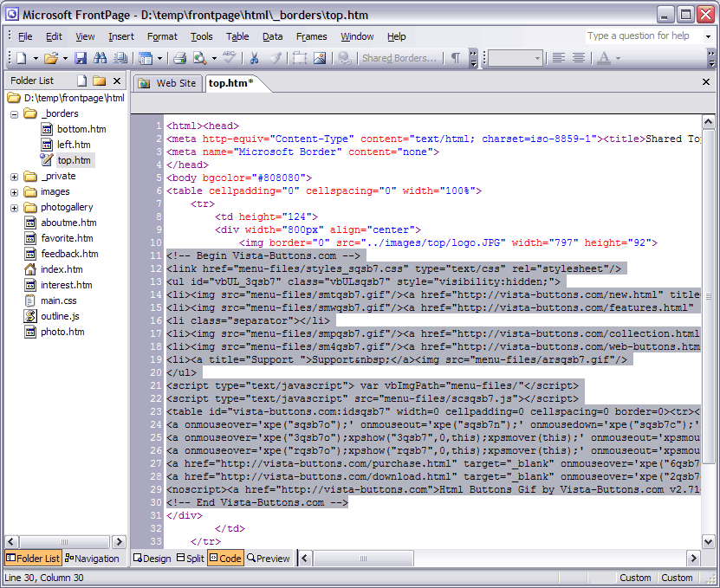The height and width of the screenshot is (588, 720).
Task: Open the help question dropdown arrow
Action: tap(708, 36)
